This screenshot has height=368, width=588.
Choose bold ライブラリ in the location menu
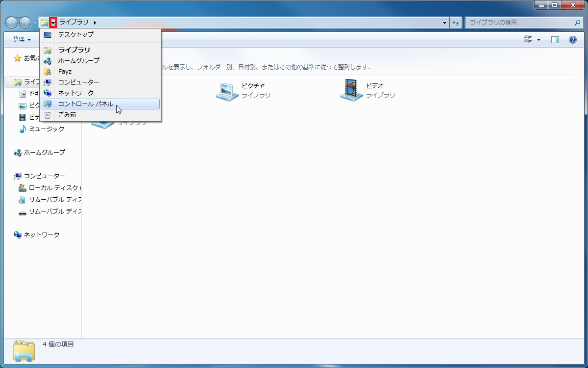point(100,50)
